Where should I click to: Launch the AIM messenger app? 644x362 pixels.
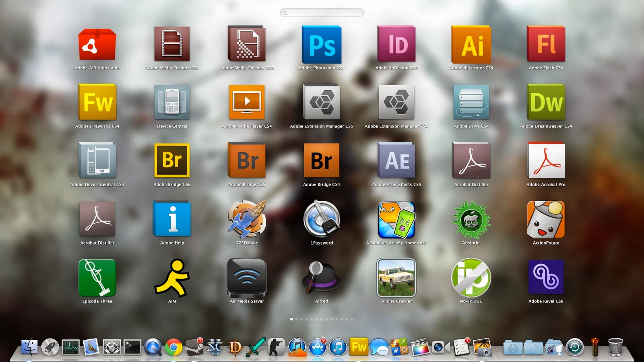[172, 278]
